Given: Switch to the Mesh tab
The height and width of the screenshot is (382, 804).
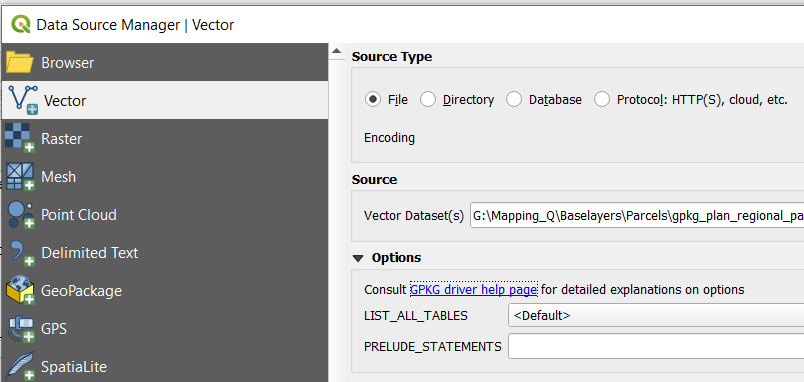Looking at the screenshot, I should 165,176.
